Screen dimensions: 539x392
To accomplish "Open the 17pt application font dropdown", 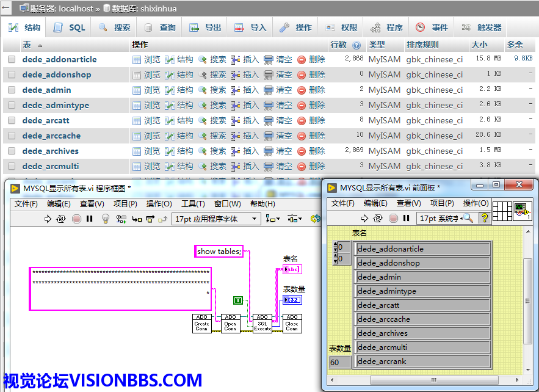I will [x=215, y=219].
